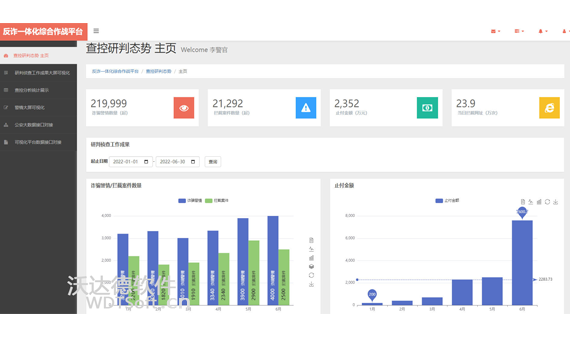570x360 pixels.
Task: Click the 6月 bar in 止付金额 chart
Action: [x=522, y=263]
